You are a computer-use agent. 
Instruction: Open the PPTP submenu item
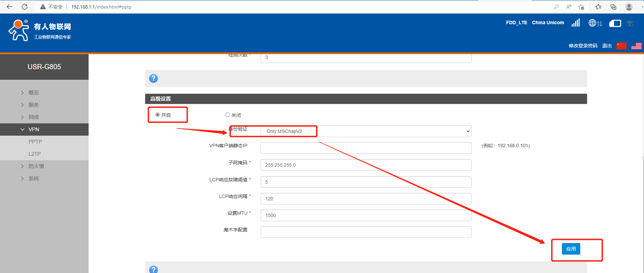pos(35,142)
